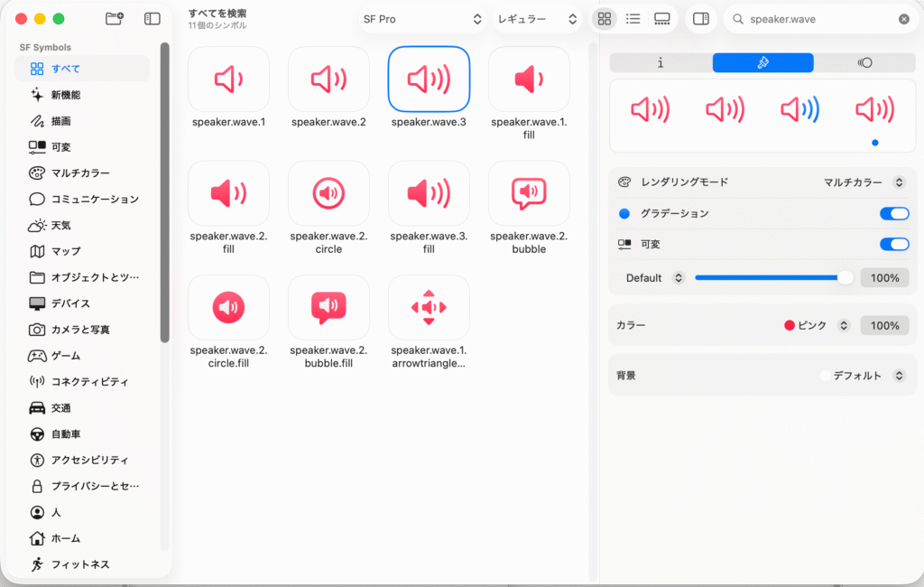Toggle the inspector panel icon
The width and height of the screenshot is (924, 587).
(700, 19)
